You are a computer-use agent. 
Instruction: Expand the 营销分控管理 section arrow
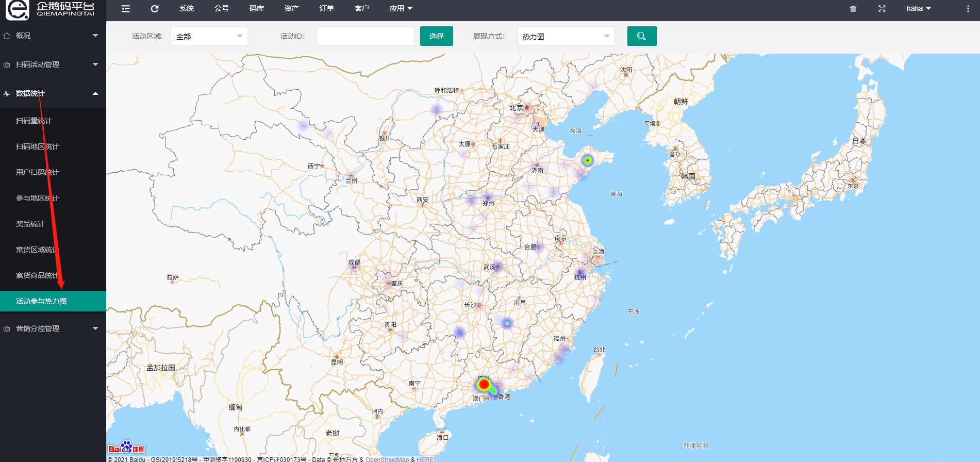(x=95, y=328)
